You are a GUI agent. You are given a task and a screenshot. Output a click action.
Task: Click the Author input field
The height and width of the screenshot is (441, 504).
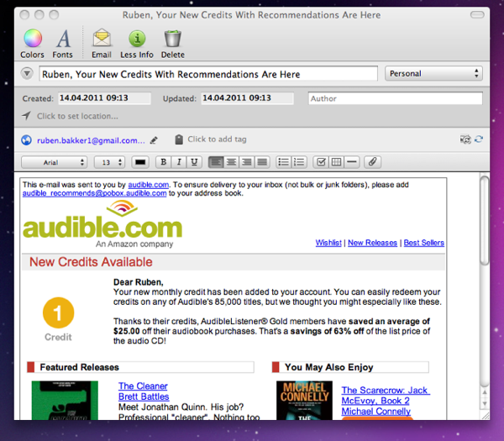(x=395, y=98)
